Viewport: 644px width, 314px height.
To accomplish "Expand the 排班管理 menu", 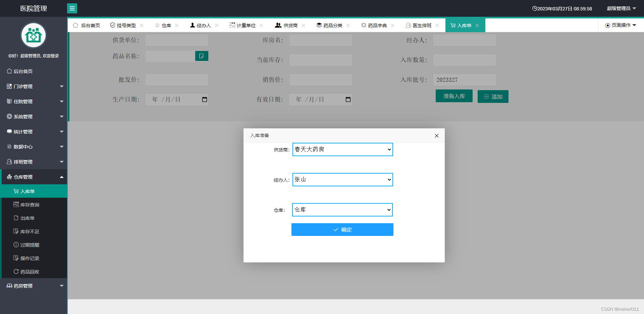I will pyautogui.click(x=34, y=162).
